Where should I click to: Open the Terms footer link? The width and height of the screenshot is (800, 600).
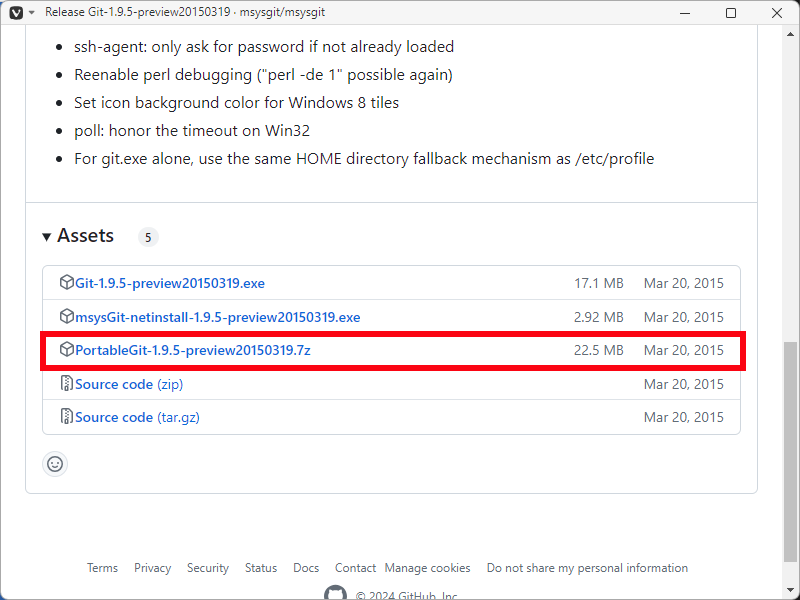102,568
